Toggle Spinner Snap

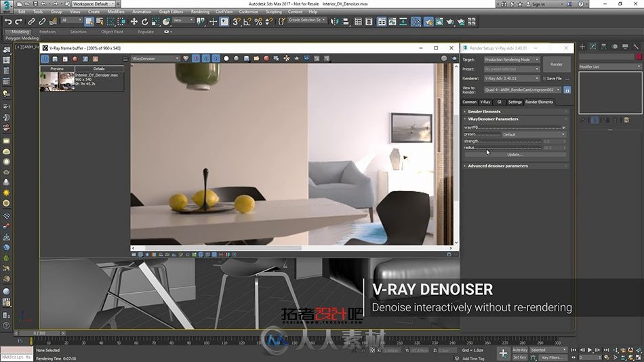[269, 22]
